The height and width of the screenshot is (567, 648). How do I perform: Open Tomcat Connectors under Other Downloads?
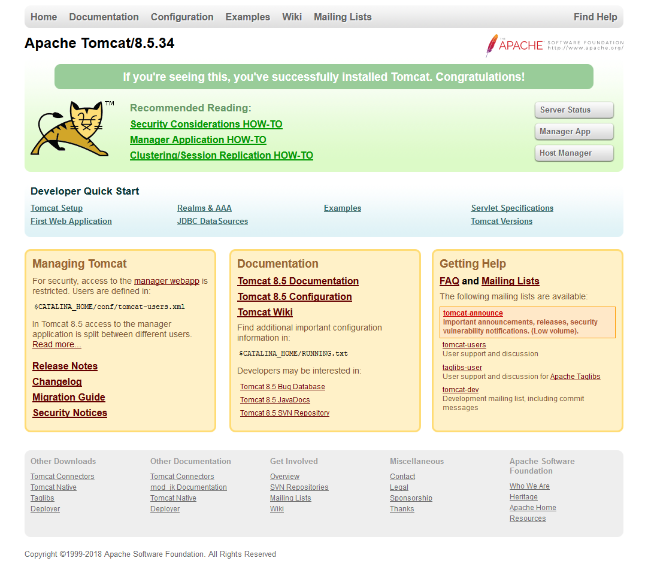tap(62, 476)
